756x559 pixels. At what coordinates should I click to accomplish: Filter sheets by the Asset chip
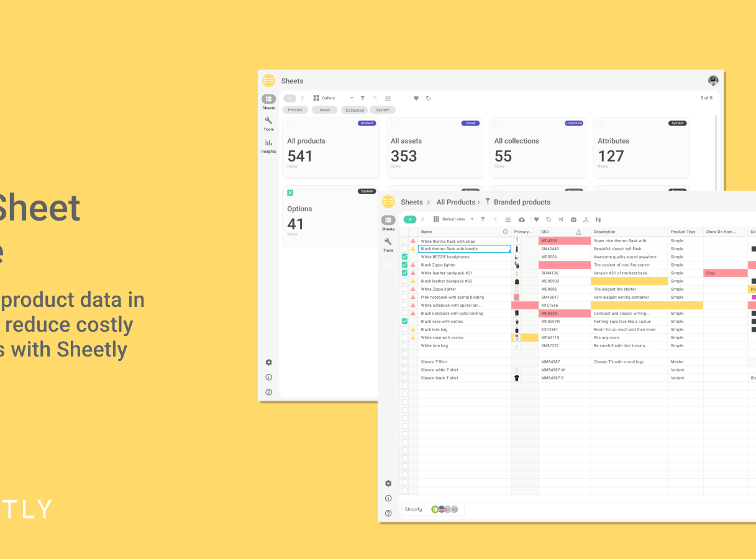click(325, 110)
